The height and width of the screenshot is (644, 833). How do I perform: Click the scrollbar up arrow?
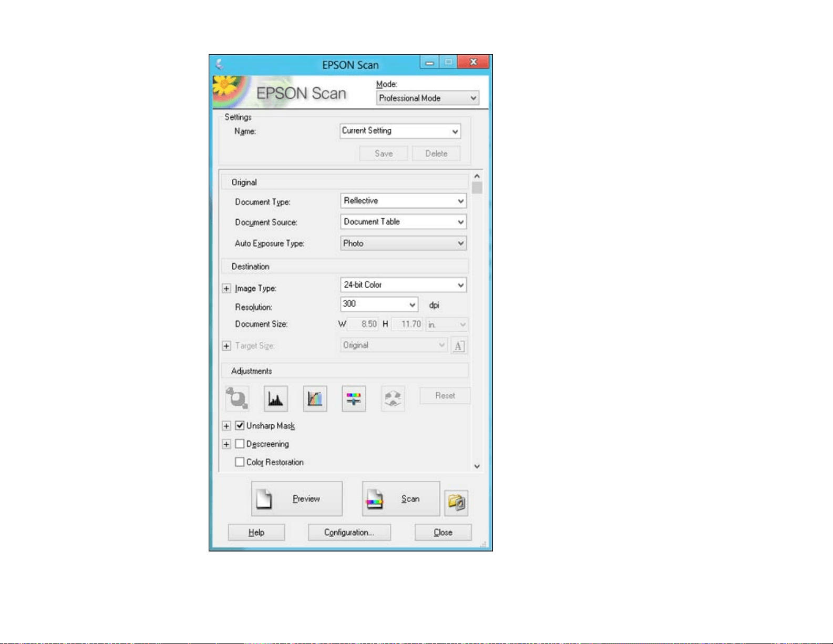click(477, 177)
